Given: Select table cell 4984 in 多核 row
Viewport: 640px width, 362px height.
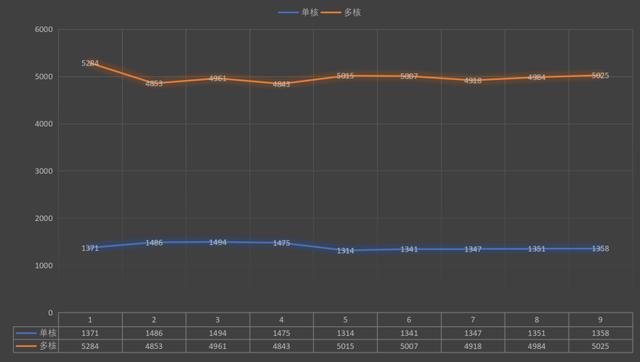Looking at the screenshot, I should [536, 346].
